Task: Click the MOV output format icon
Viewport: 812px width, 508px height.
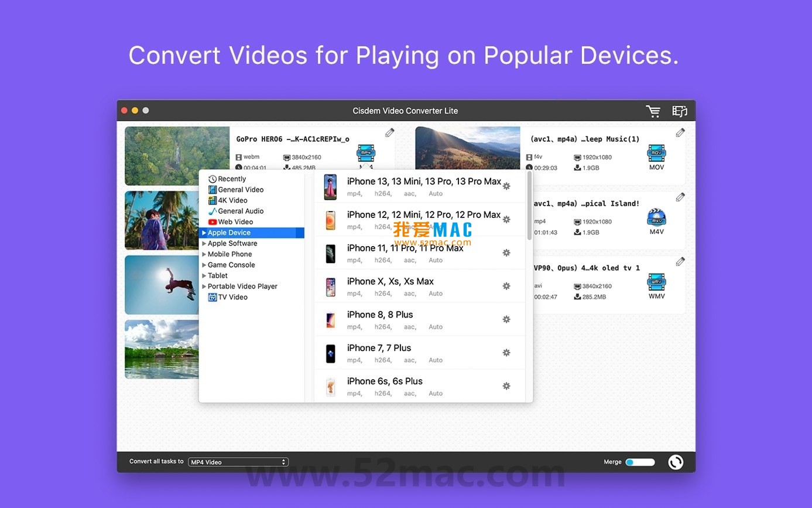Action: click(x=657, y=154)
